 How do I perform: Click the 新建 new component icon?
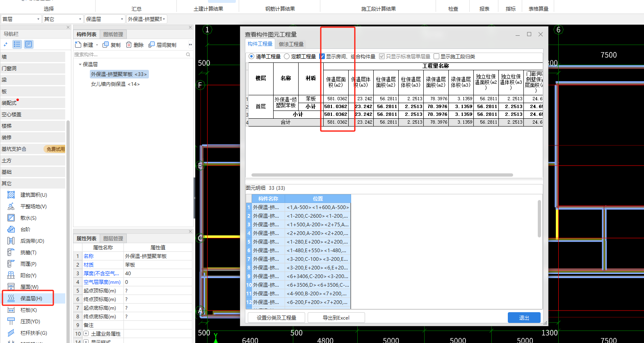(78, 44)
